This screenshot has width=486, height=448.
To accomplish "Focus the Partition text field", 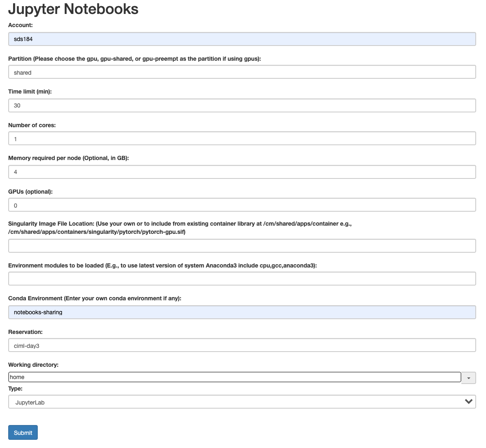I will point(242,72).
